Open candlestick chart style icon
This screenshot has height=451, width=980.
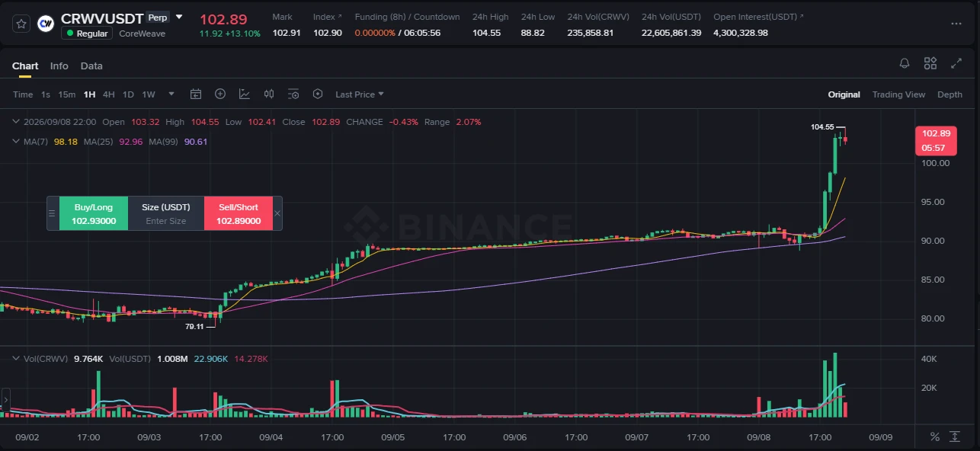[x=269, y=94]
